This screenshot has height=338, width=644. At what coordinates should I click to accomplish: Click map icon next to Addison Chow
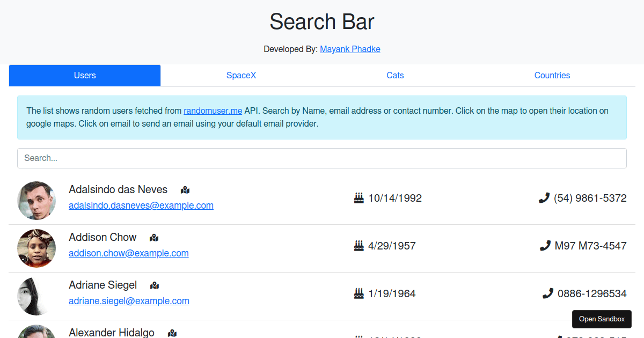point(154,238)
